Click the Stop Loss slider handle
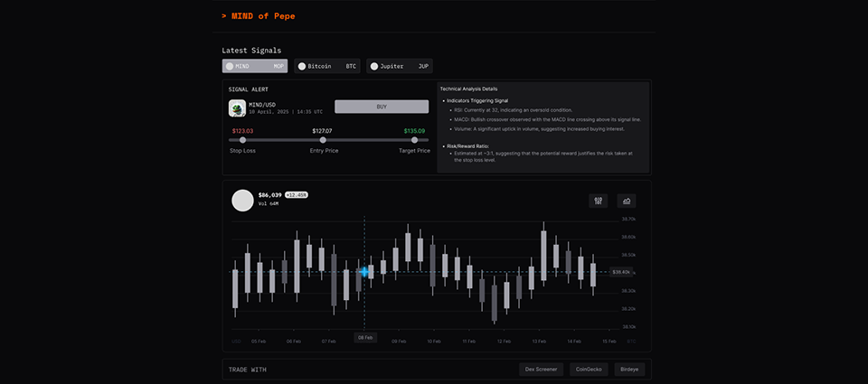This screenshot has width=868, height=384. [242, 140]
